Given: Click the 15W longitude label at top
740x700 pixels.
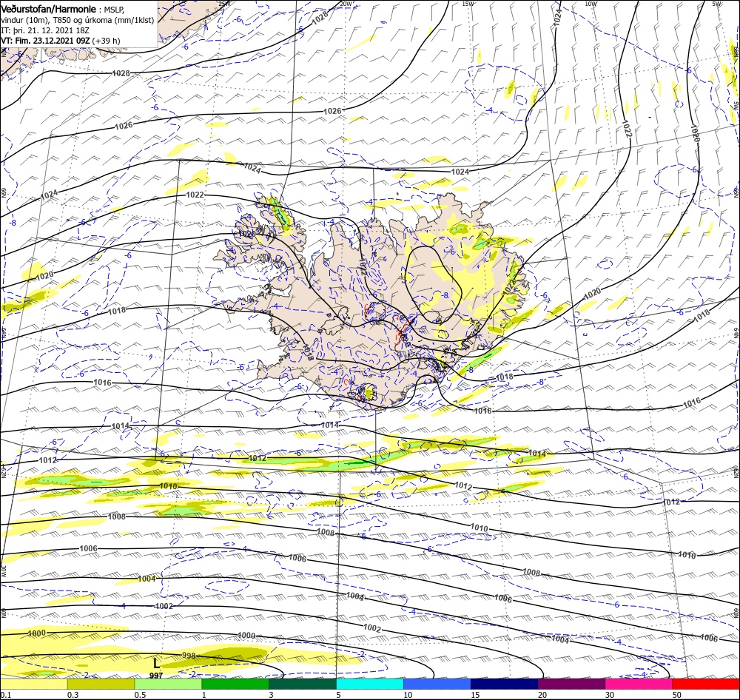Looking at the screenshot, I should [468, 3].
